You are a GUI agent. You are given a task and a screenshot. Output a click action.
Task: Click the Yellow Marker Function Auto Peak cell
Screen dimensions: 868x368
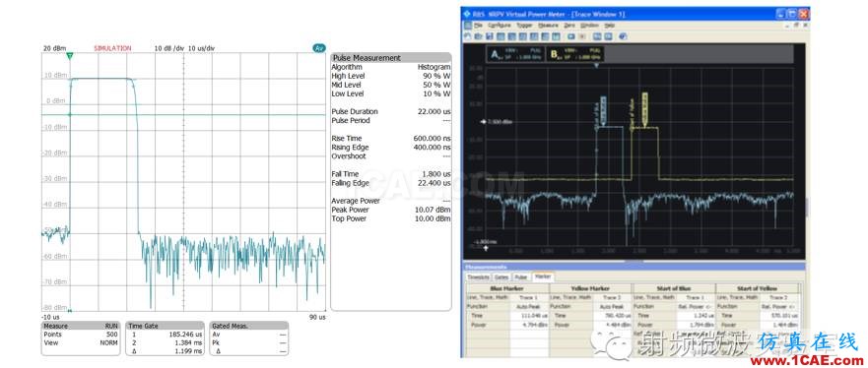coord(611,307)
